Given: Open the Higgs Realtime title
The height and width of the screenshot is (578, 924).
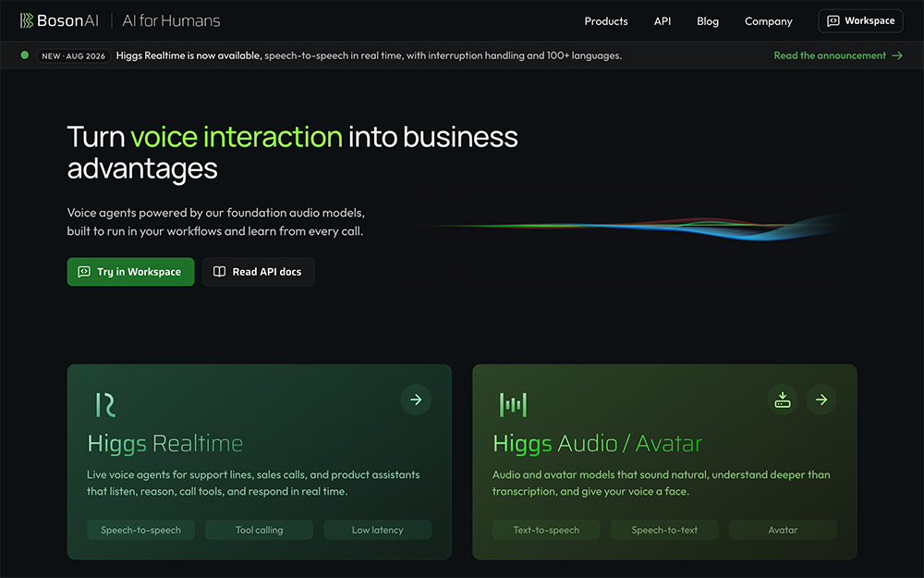Looking at the screenshot, I should [x=165, y=444].
